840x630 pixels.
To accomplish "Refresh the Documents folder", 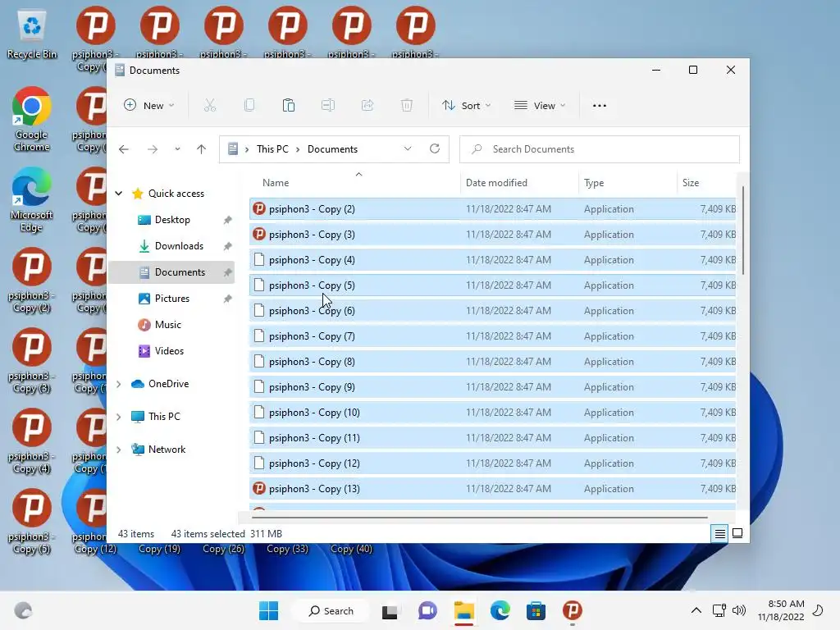I will pos(435,149).
